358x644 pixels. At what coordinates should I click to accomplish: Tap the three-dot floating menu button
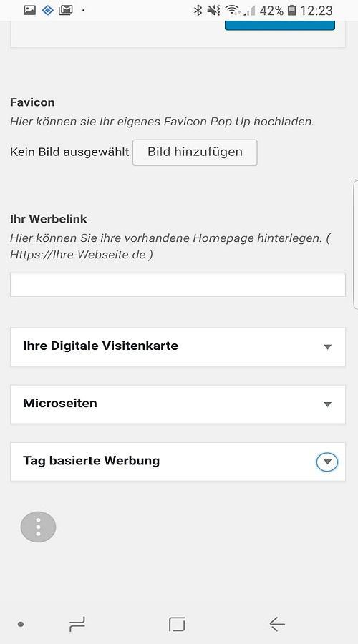(38, 527)
